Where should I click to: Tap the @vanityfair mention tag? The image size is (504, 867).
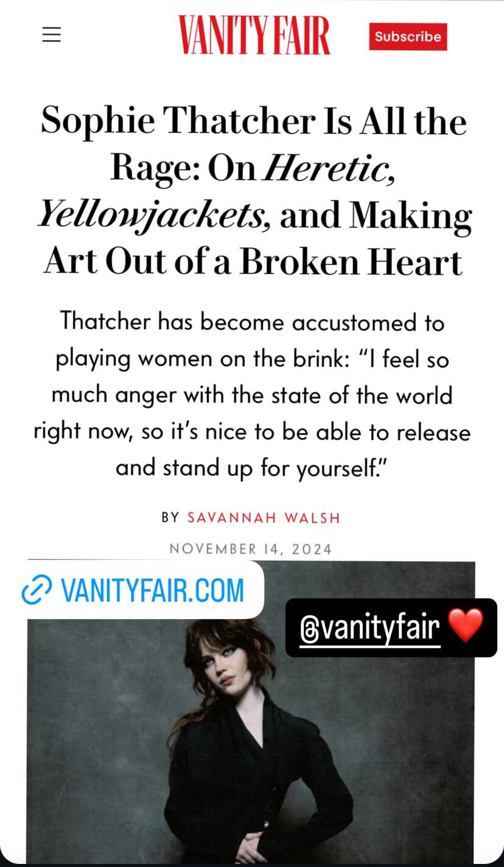pos(370,627)
